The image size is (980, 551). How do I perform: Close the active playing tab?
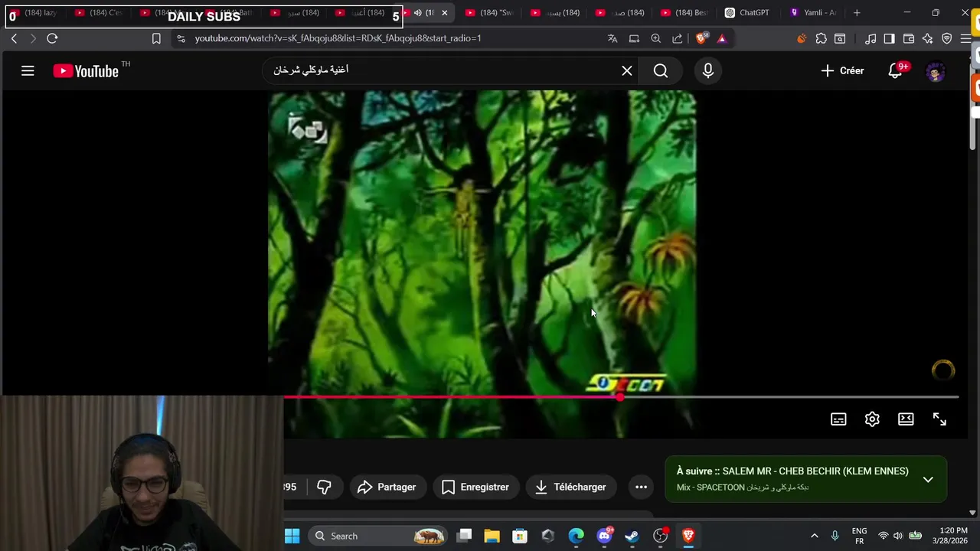tap(444, 13)
